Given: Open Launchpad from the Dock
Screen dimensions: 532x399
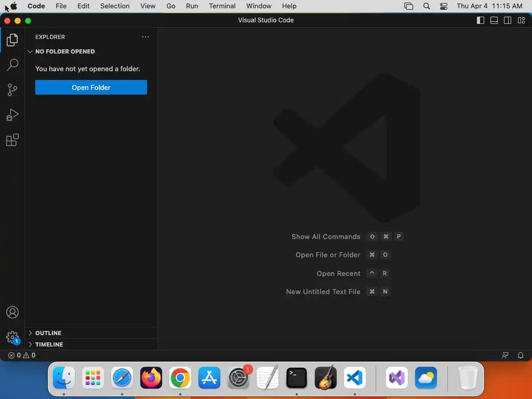Looking at the screenshot, I should pos(93,378).
